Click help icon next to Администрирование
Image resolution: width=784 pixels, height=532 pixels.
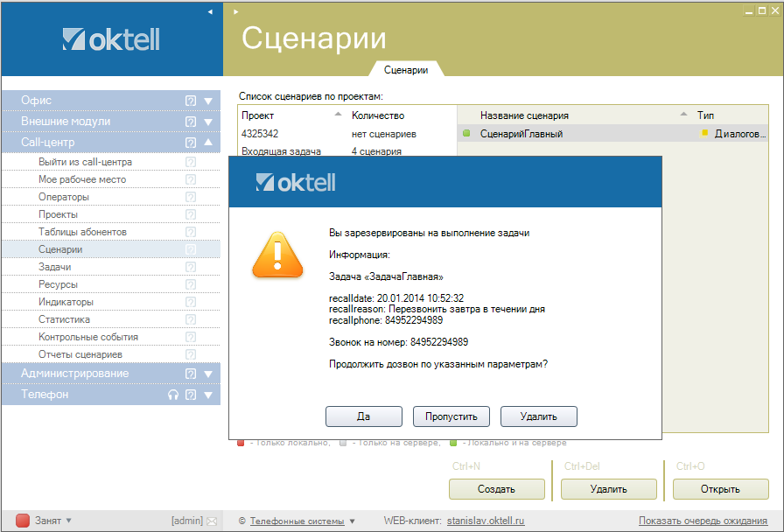(x=191, y=374)
